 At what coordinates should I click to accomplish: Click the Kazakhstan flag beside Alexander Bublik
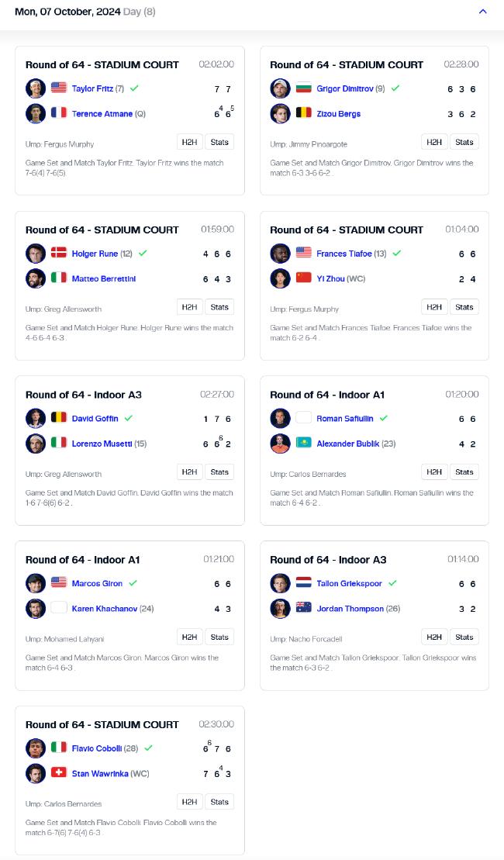pyautogui.click(x=304, y=443)
